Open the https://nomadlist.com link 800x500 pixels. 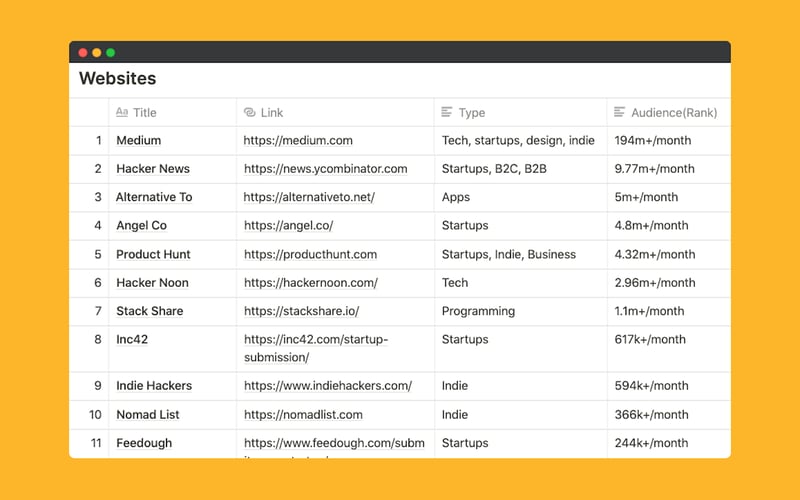coord(303,415)
